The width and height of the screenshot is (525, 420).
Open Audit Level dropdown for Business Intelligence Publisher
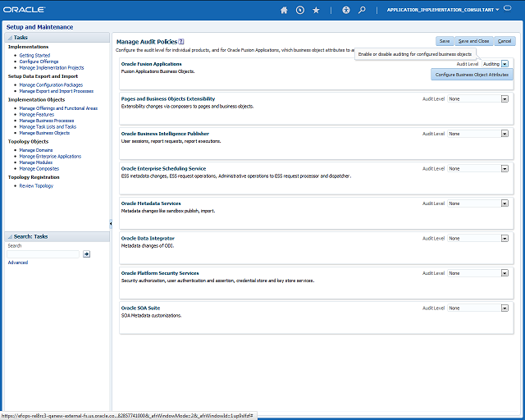[505, 134]
